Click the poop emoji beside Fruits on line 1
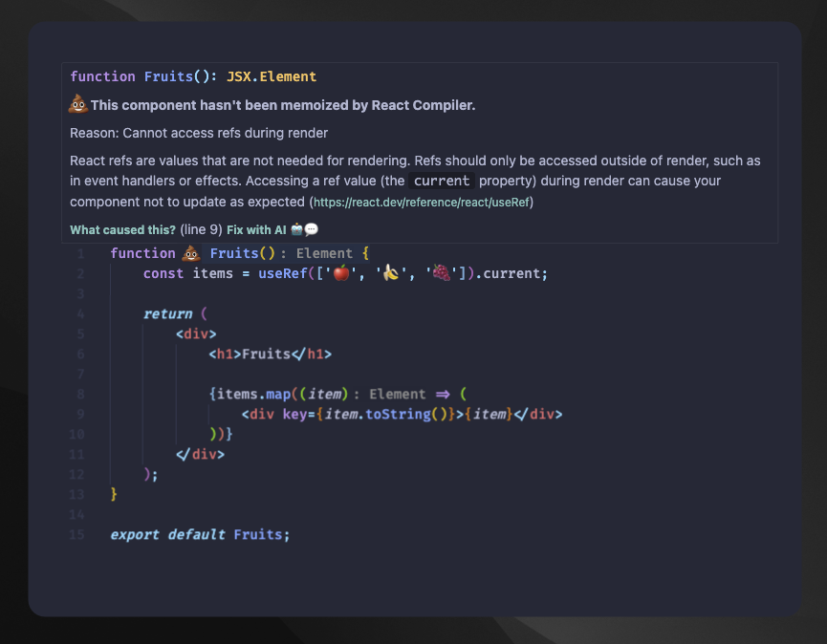The height and width of the screenshot is (644, 827). click(191, 253)
